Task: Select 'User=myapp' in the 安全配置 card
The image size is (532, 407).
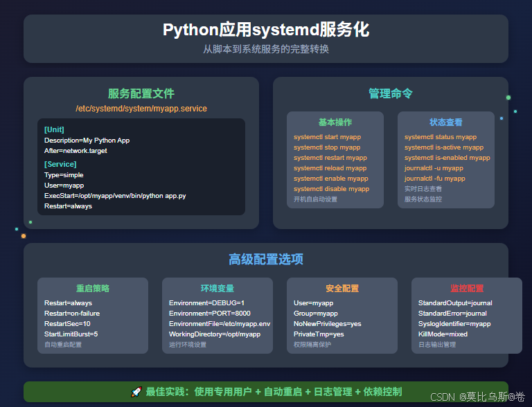Action: coord(314,303)
